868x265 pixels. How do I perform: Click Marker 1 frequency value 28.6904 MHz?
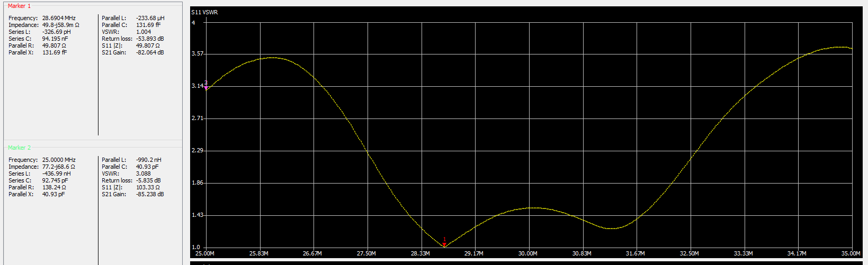[59, 18]
